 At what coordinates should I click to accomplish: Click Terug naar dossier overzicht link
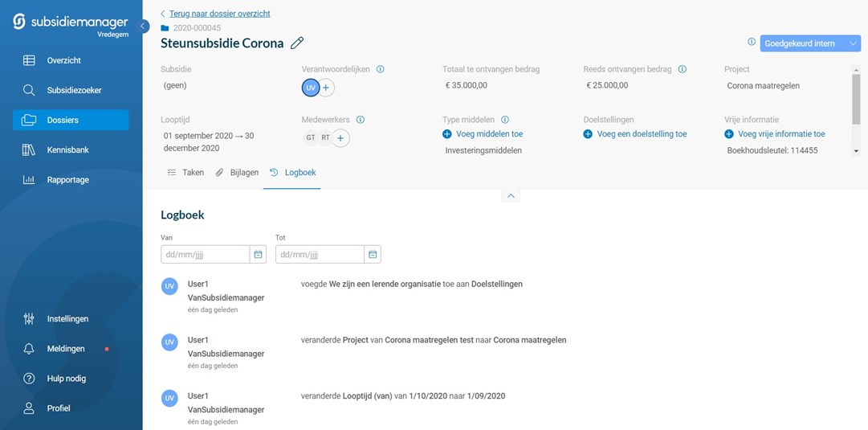[218, 14]
